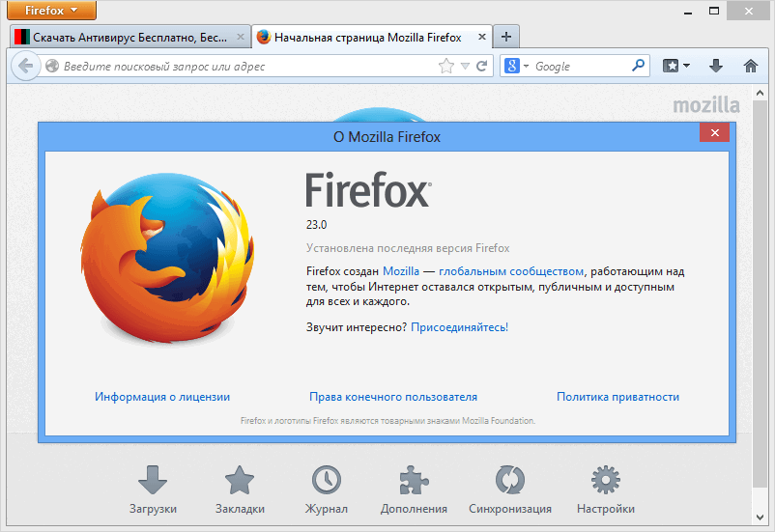
Task: Click the mozilla wordmark on the page
Action: click(x=706, y=105)
